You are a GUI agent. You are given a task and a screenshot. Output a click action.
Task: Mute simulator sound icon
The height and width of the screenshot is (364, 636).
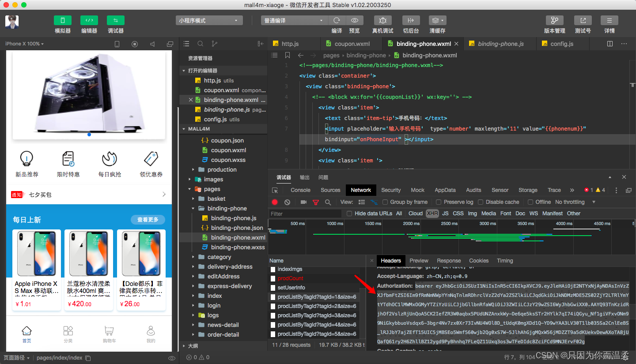tap(152, 44)
